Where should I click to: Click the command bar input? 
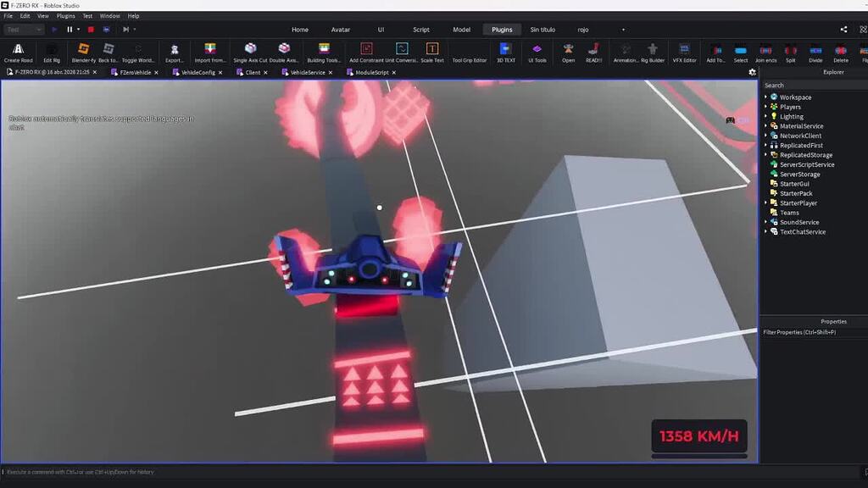(431, 472)
